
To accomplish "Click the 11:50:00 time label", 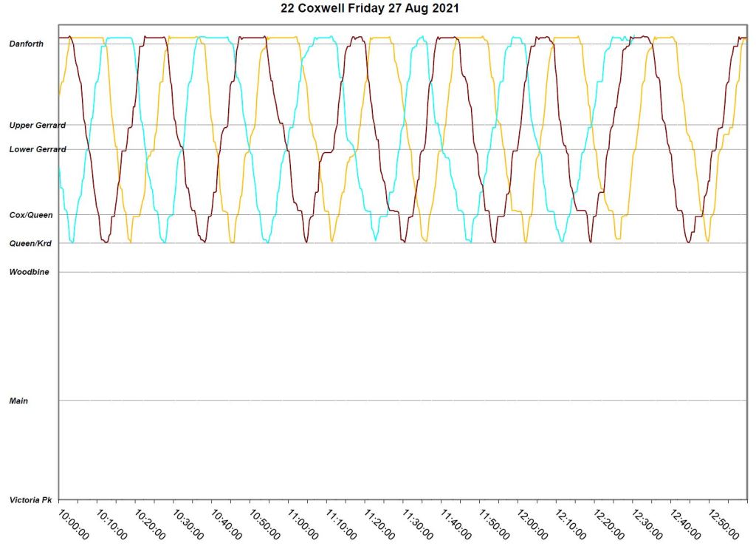I will point(495,523).
